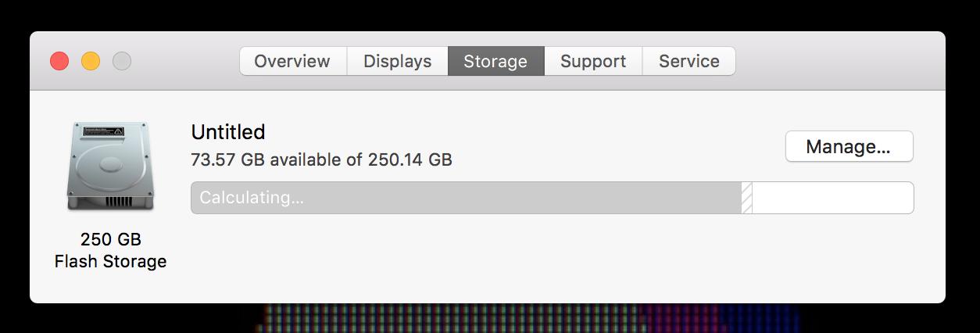Click the Untitled volume name

click(228, 131)
